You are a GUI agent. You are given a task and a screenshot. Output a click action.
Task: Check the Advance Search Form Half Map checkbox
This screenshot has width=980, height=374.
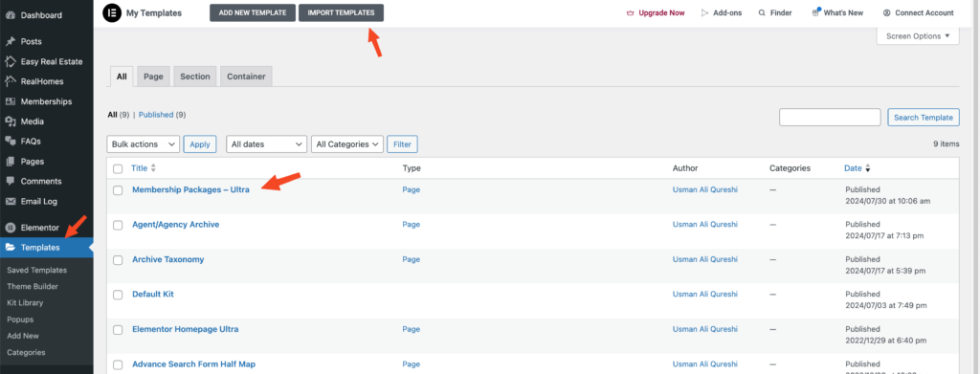click(x=118, y=365)
